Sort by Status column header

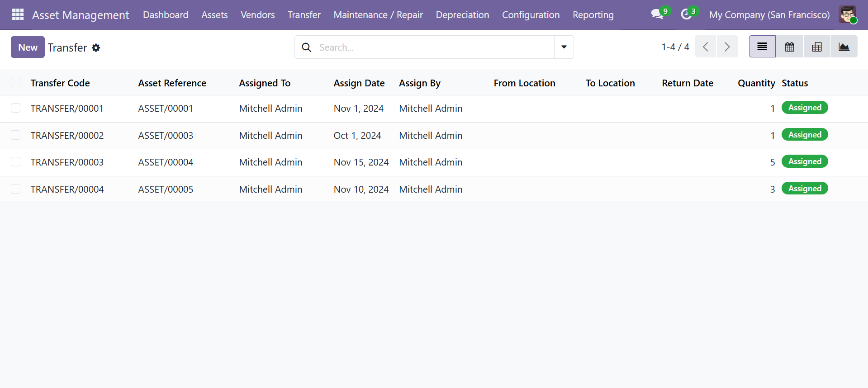(x=795, y=83)
